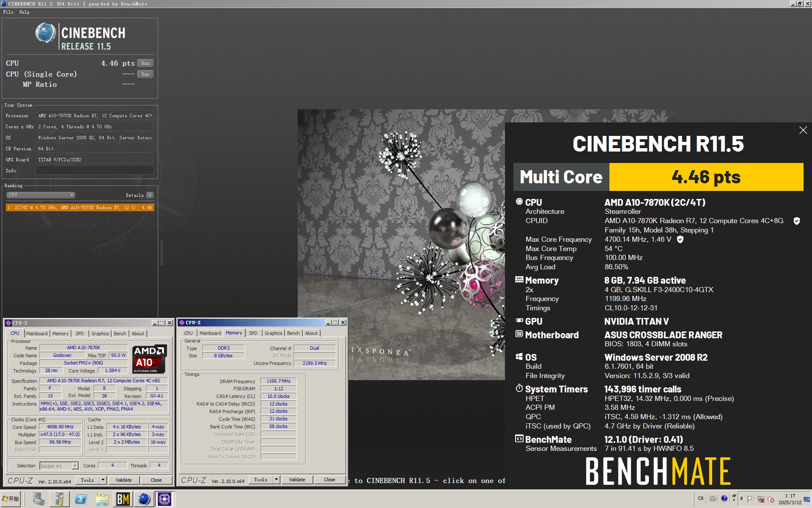The width and height of the screenshot is (812, 508).
Task: Run the multi-core CPU benchmark
Action: point(145,63)
